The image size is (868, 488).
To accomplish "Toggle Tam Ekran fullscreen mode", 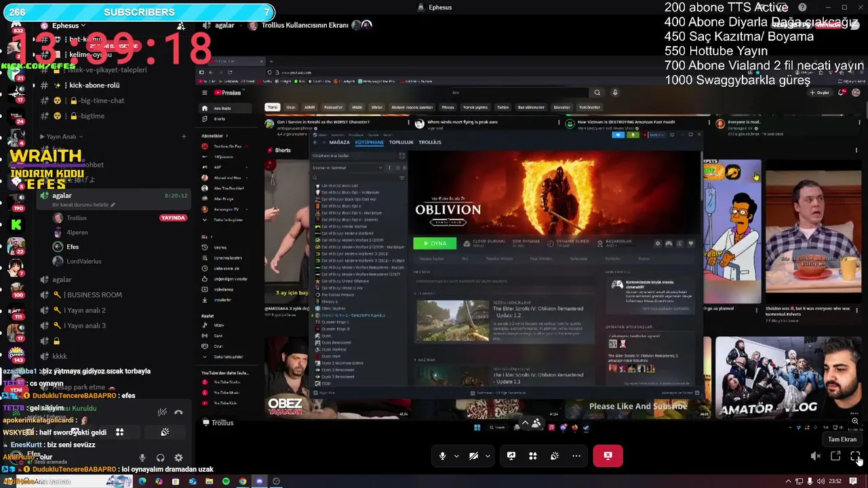I will click(x=855, y=456).
